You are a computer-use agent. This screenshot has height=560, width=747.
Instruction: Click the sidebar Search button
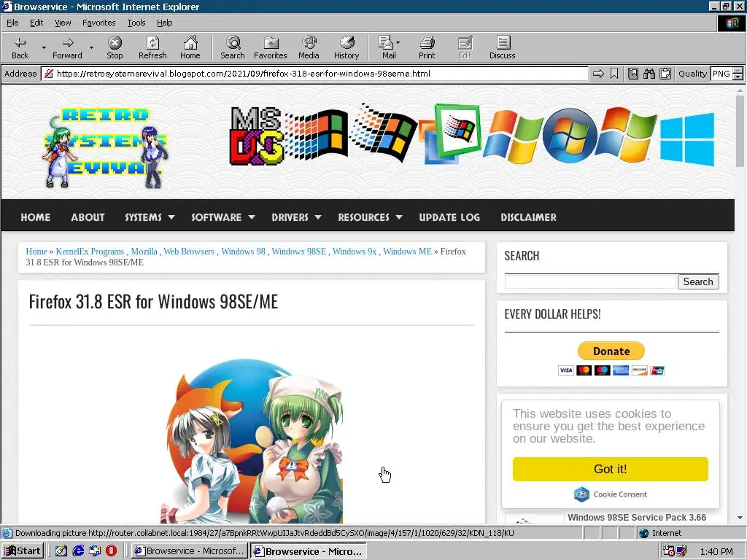[698, 281]
